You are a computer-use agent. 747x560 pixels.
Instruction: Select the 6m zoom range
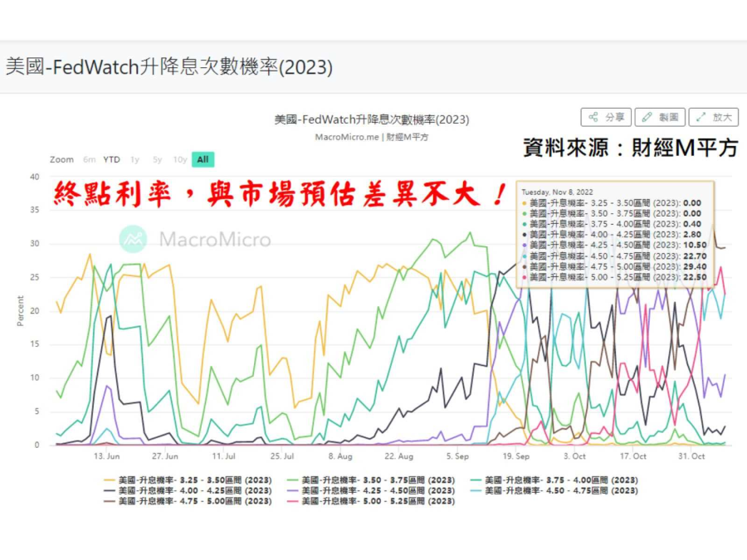(89, 159)
